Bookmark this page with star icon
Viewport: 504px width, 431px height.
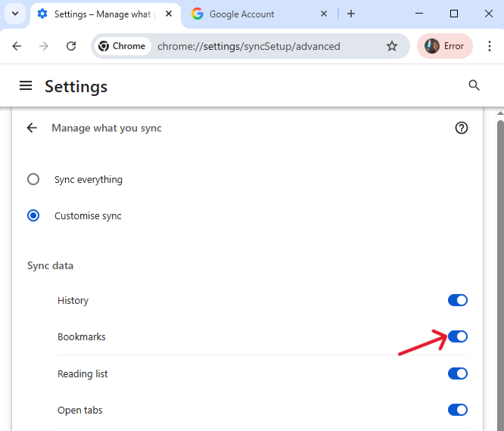pyautogui.click(x=391, y=46)
